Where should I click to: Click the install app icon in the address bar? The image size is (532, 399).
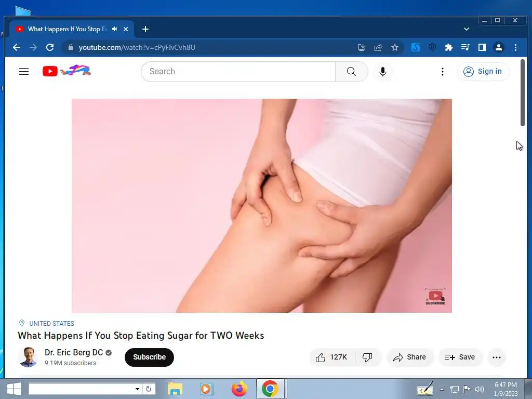(362, 47)
